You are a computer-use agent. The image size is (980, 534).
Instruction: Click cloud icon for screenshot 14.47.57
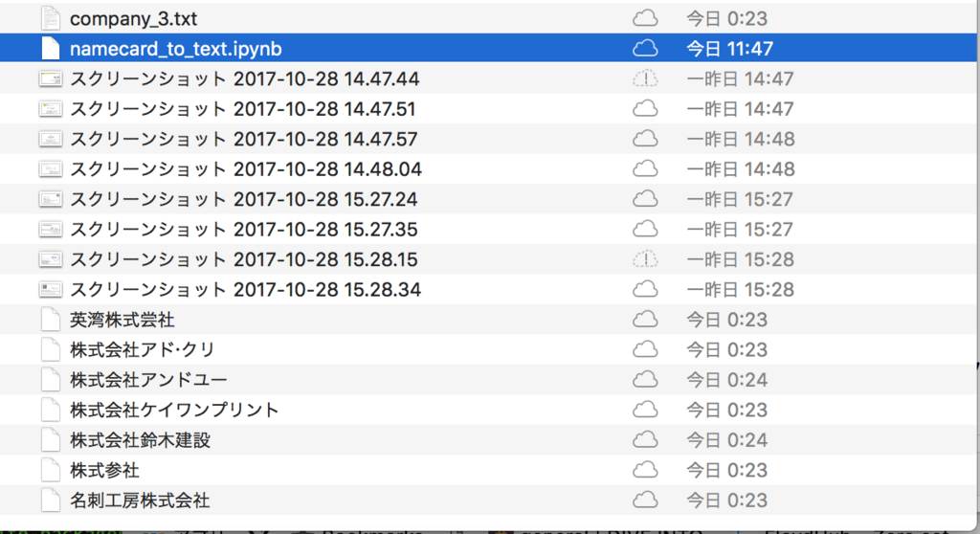pos(645,139)
